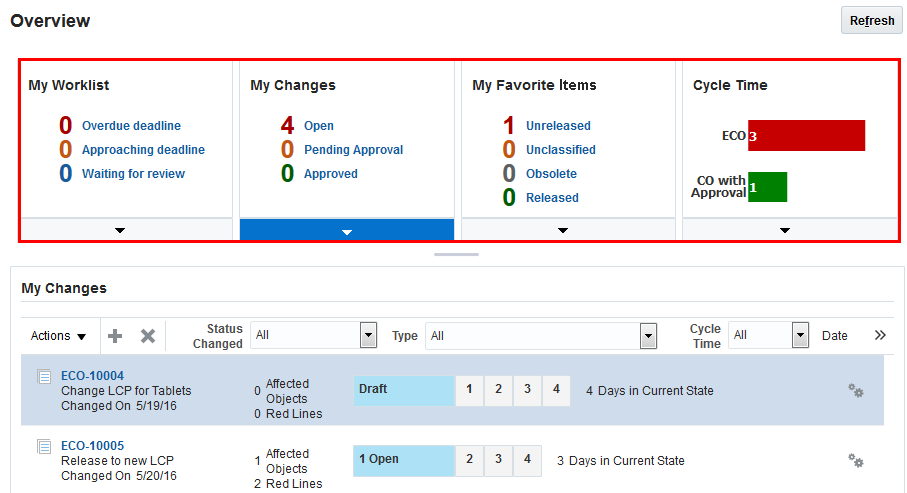Open gear actions for ECO-10005 row

[x=856, y=461]
